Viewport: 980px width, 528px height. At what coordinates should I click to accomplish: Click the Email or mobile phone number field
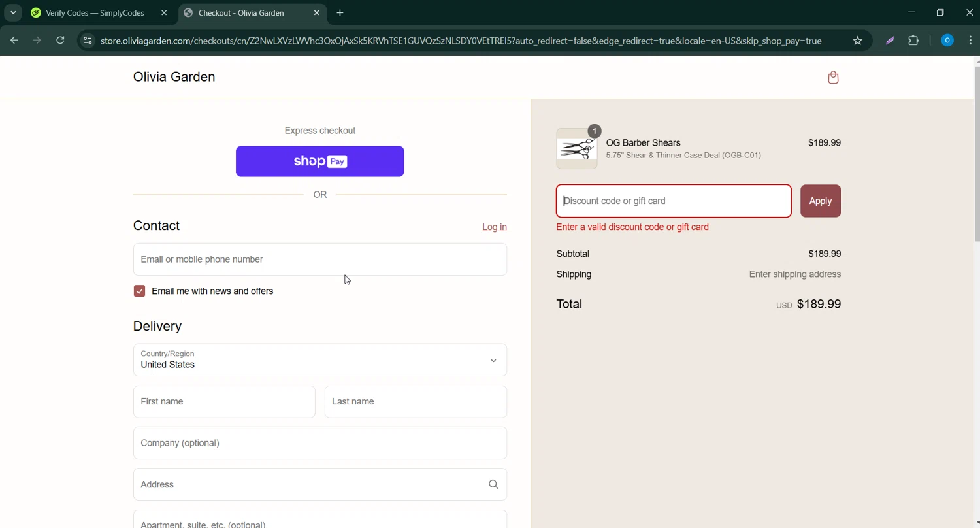click(320, 259)
